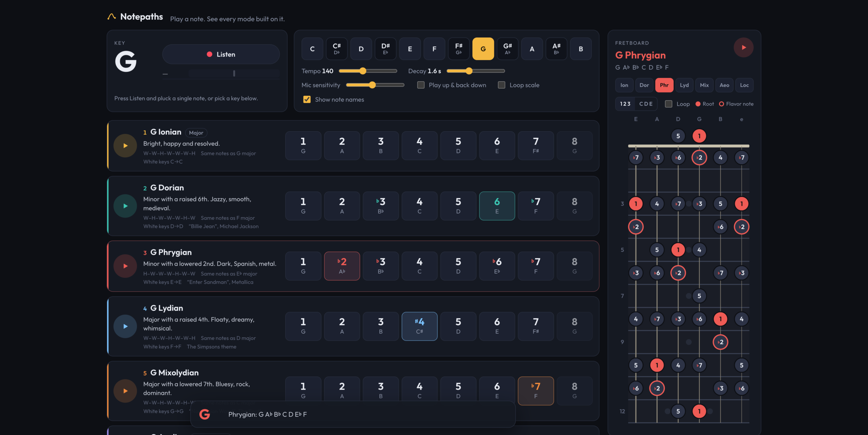Viewport: 868px width, 435px height.
Task: Toggle Show note names checkbox
Action: click(x=307, y=99)
